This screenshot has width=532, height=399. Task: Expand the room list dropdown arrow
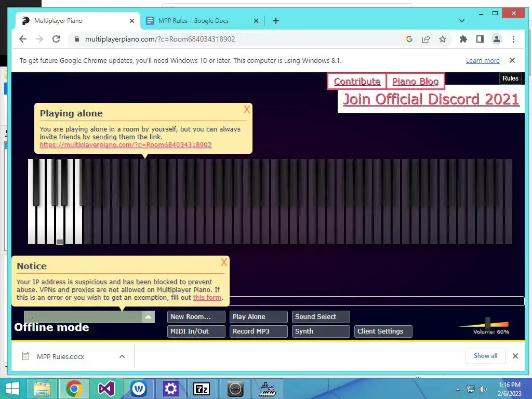[x=148, y=317]
